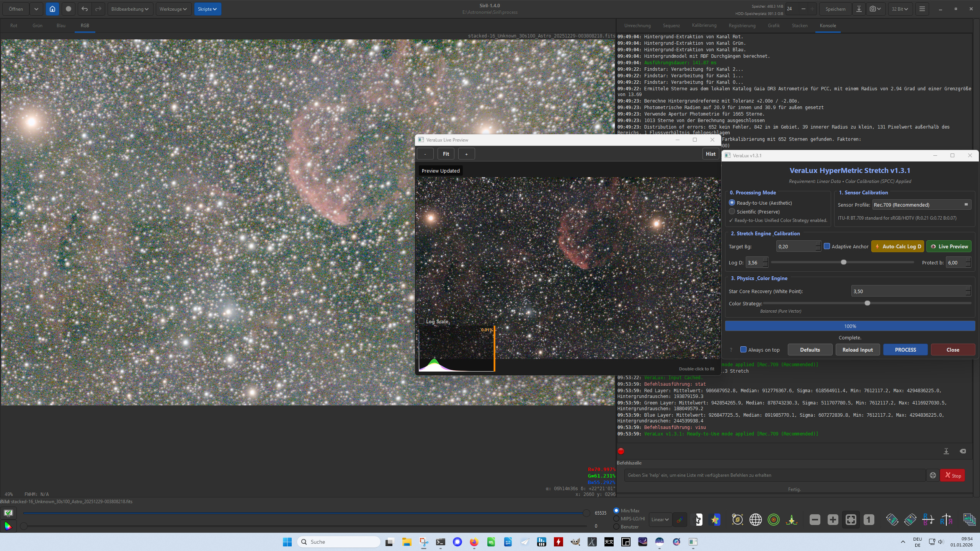Expand the Bildbearbeitung menu
This screenshot has width=980, height=551.
(130, 9)
